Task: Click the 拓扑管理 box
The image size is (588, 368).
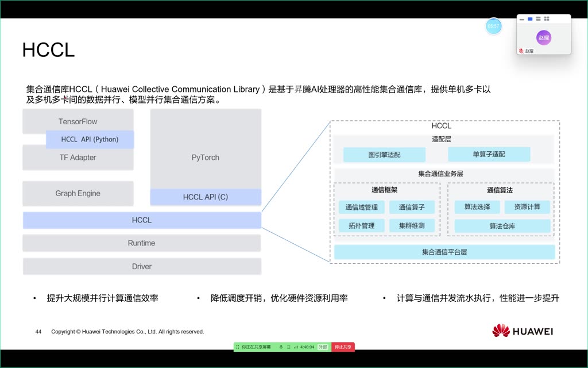Action: pyautogui.click(x=362, y=225)
